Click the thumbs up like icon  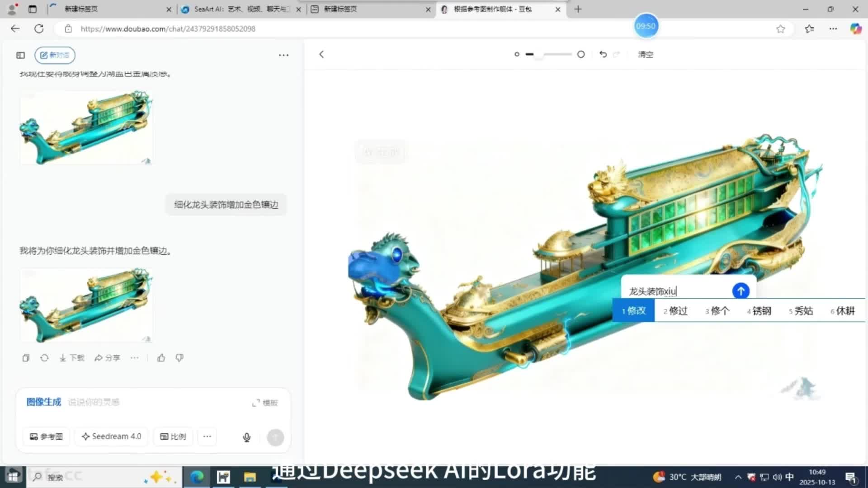161,358
